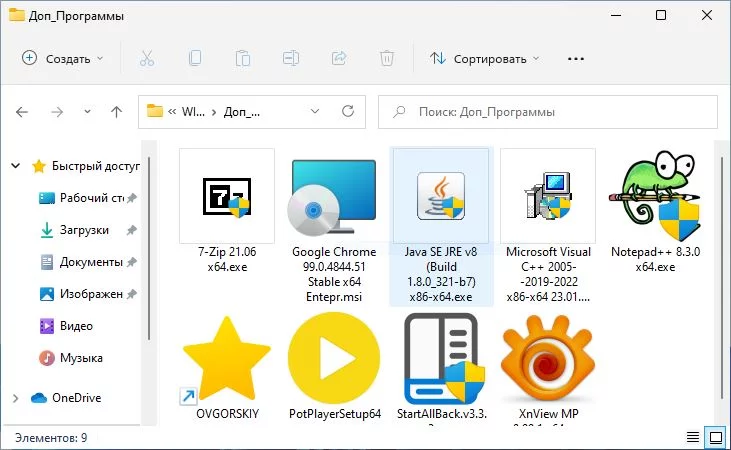This screenshot has width=731, height=450.
Task: Click the "Notepad++ 8.3.0 x64.exe" file name
Action: point(655,259)
